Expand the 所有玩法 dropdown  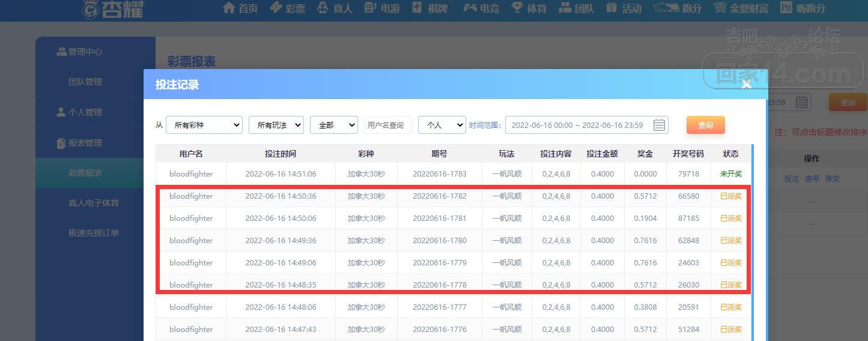276,125
